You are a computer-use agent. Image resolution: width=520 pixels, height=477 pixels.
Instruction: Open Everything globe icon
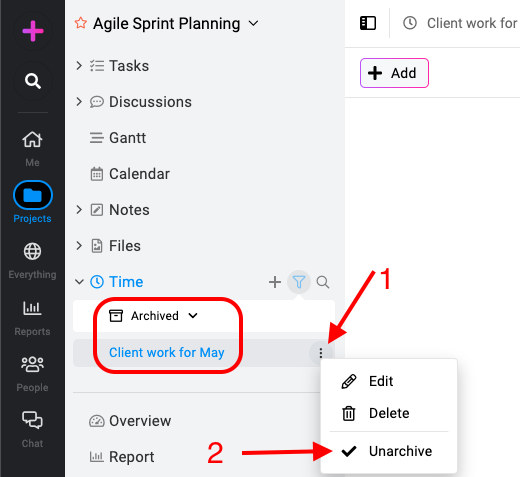pyautogui.click(x=32, y=251)
